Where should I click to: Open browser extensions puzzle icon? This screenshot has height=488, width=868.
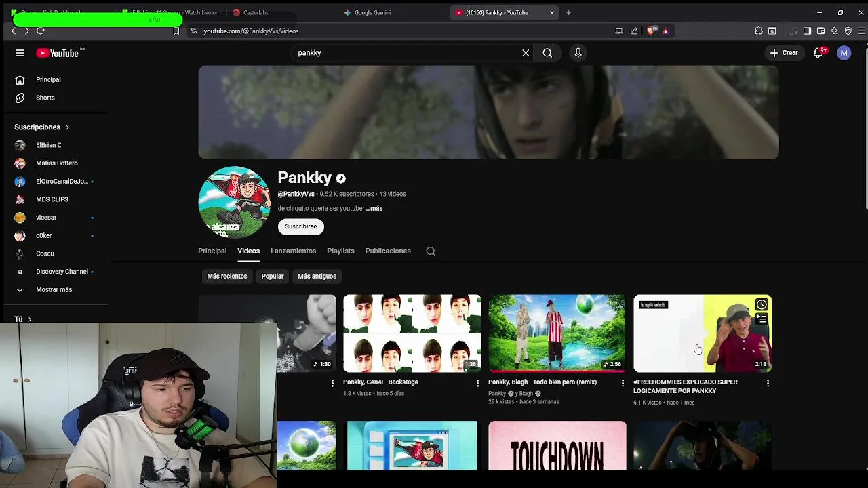[x=758, y=30]
